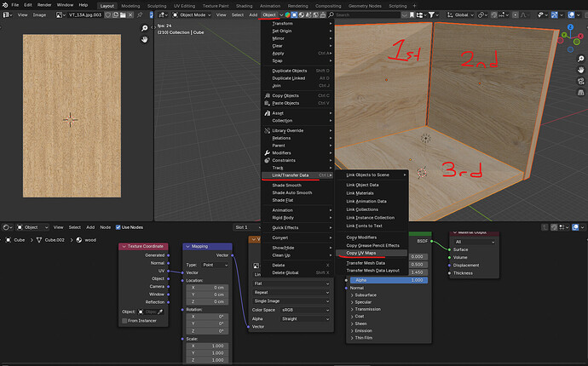
Task: Open the Alpha Straight dropdown
Action: coord(305,319)
